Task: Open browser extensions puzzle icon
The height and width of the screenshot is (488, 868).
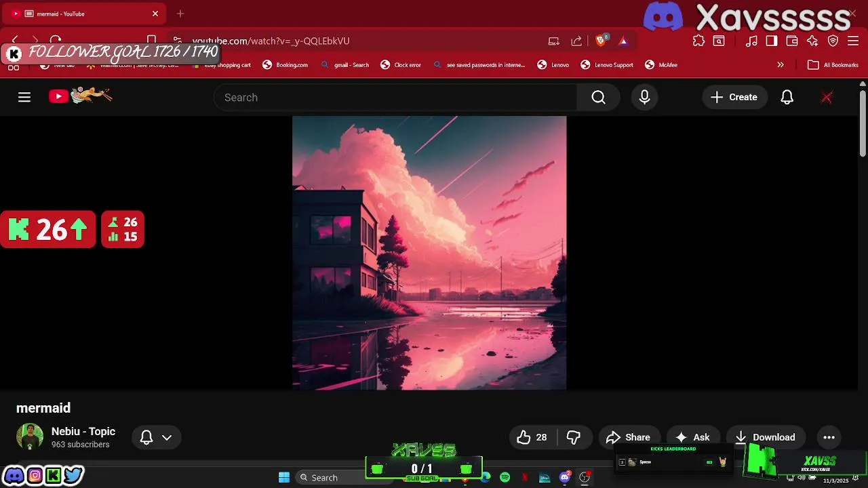Action: pos(698,41)
